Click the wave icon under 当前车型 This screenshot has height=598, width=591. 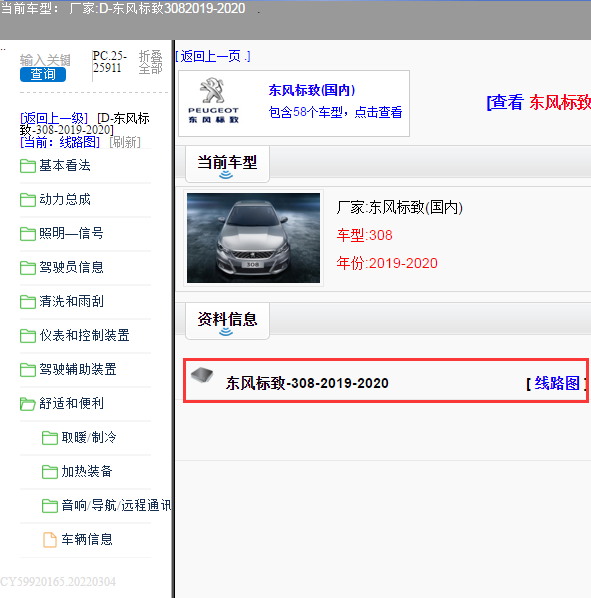226,175
